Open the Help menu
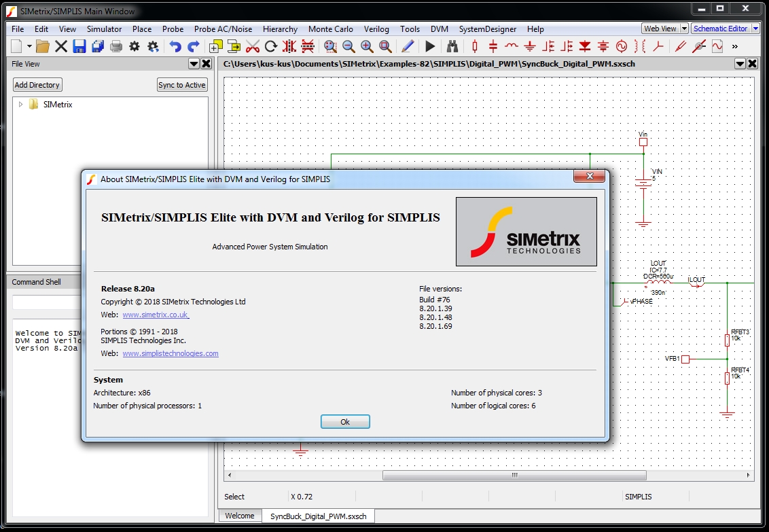This screenshot has width=769, height=532. [535, 29]
